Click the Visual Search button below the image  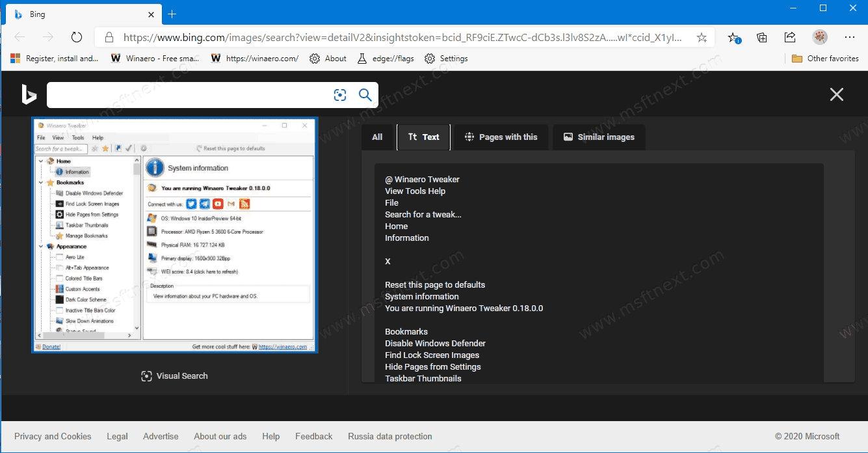point(175,376)
